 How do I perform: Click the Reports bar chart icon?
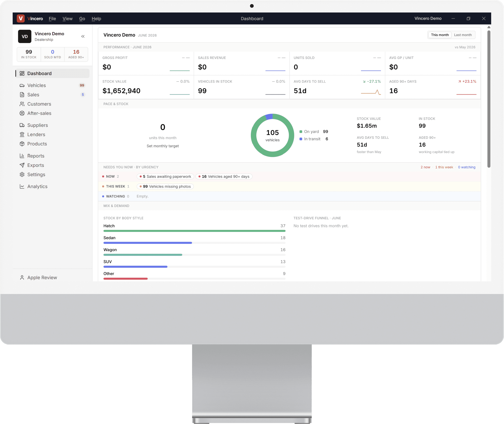pyautogui.click(x=22, y=156)
